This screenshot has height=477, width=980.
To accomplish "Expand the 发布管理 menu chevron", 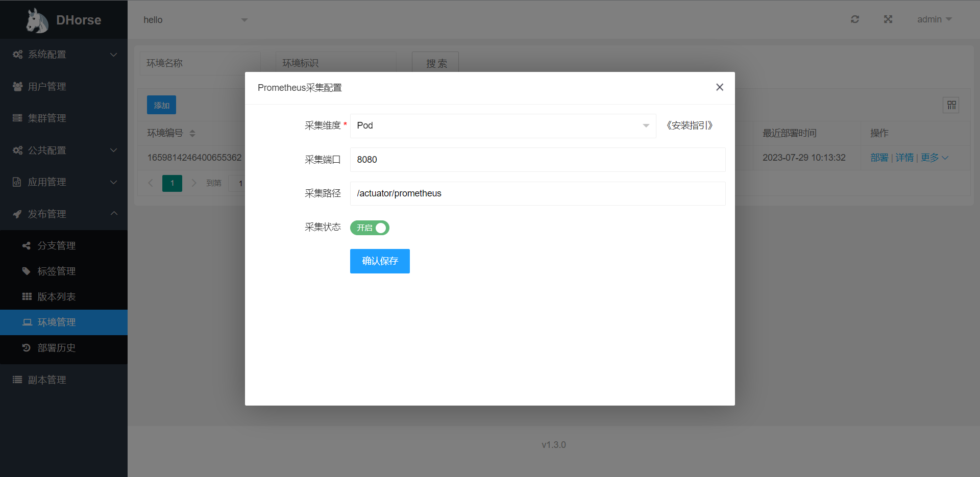I will (x=114, y=214).
